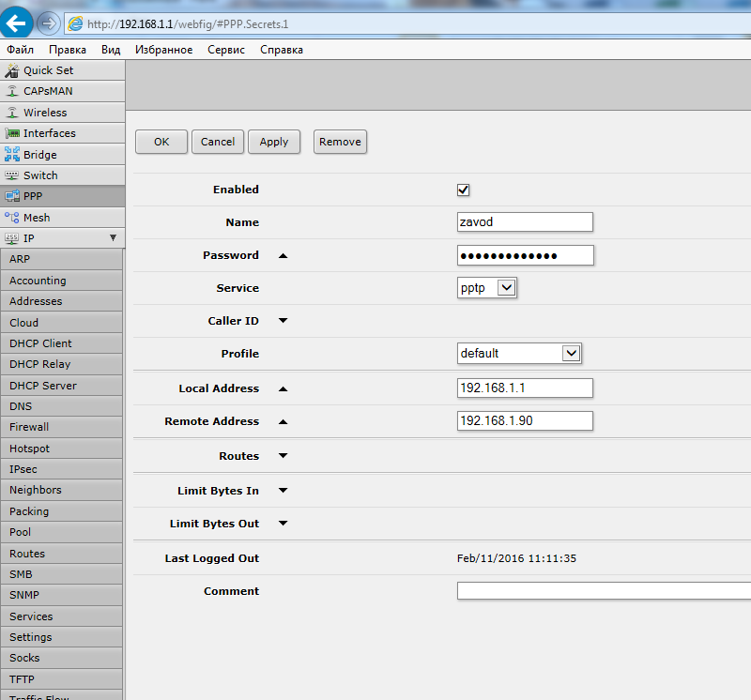The image size is (751, 700).
Task: Click the Remove button
Action: pos(340,142)
